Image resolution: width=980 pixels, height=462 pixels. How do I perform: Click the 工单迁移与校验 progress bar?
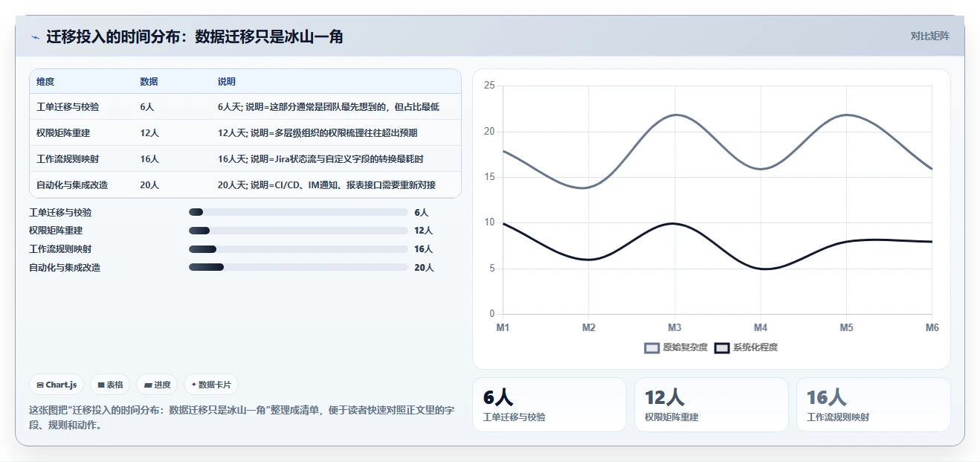point(298,212)
